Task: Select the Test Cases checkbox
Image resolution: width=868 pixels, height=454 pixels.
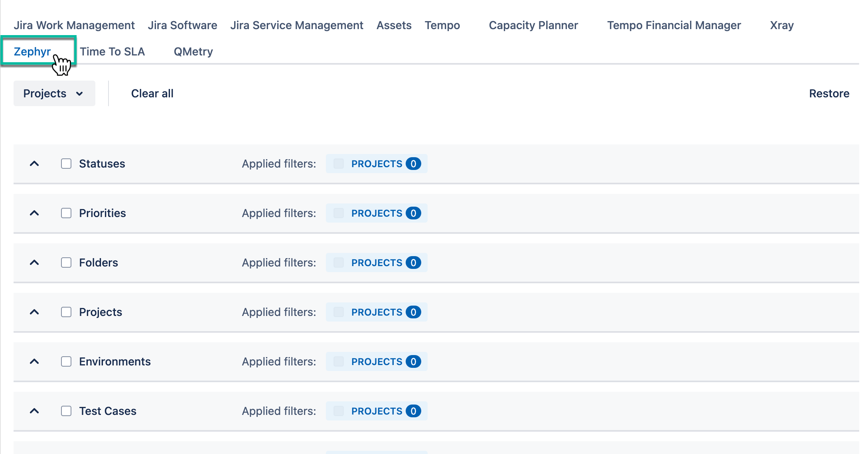Action: 66,411
